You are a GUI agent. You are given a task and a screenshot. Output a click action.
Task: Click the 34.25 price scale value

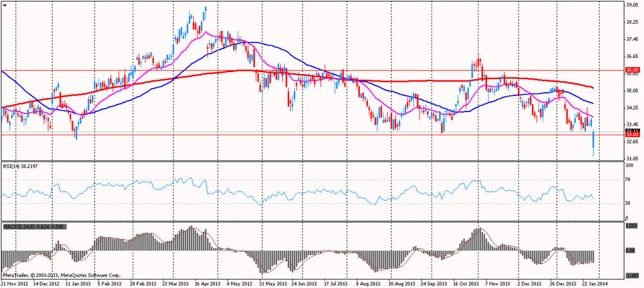point(631,107)
